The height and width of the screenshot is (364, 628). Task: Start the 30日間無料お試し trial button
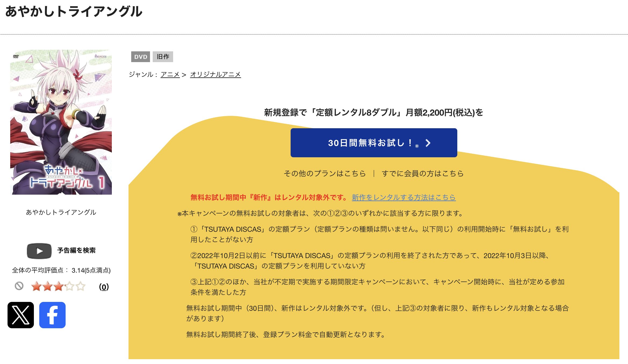374,143
